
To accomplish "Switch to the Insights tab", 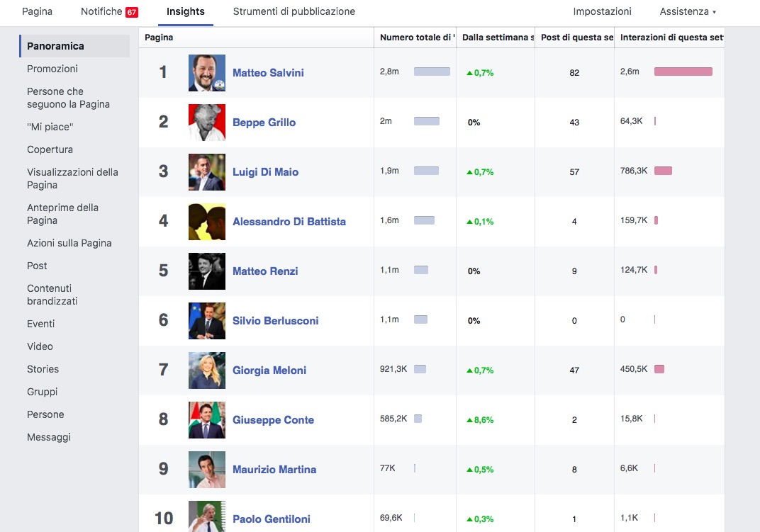I will pyautogui.click(x=186, y=12).
